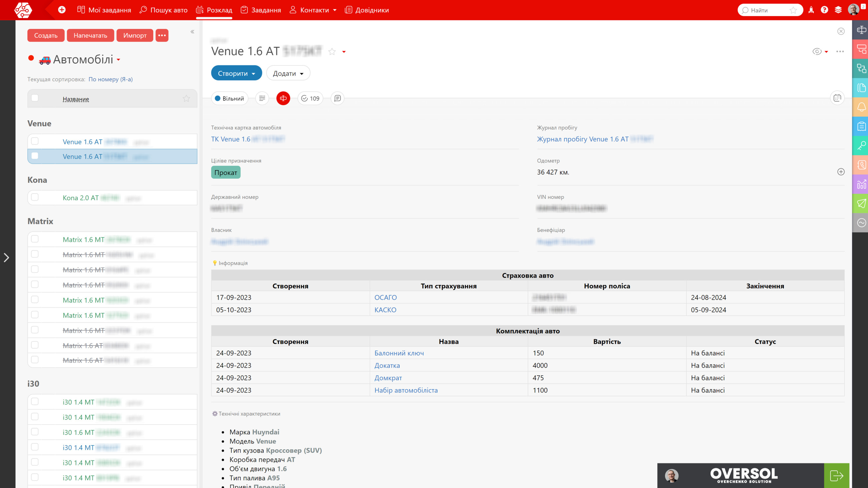Open the Розклад tab

tap(214, 10)
